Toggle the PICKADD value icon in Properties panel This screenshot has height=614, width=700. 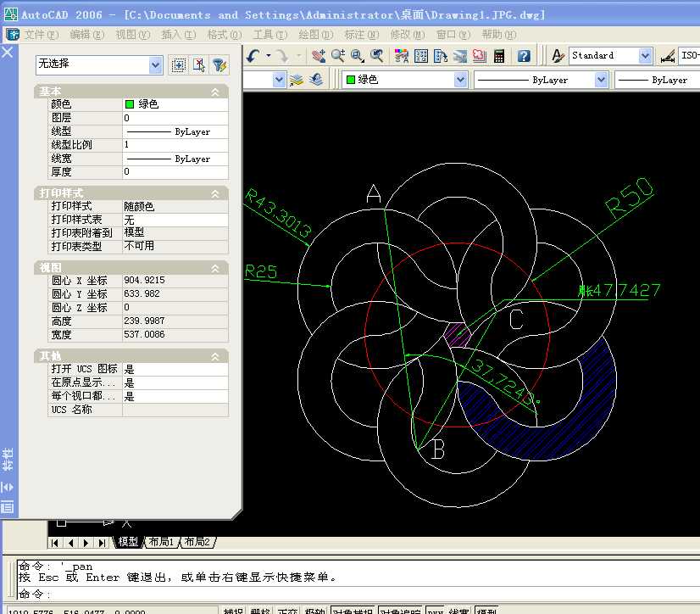(x=179, y=65)
